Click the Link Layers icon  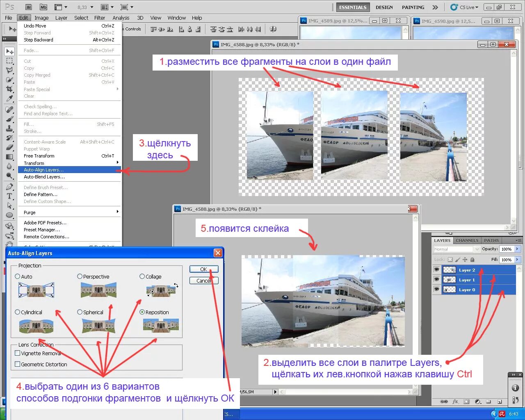tap(444, 402)
